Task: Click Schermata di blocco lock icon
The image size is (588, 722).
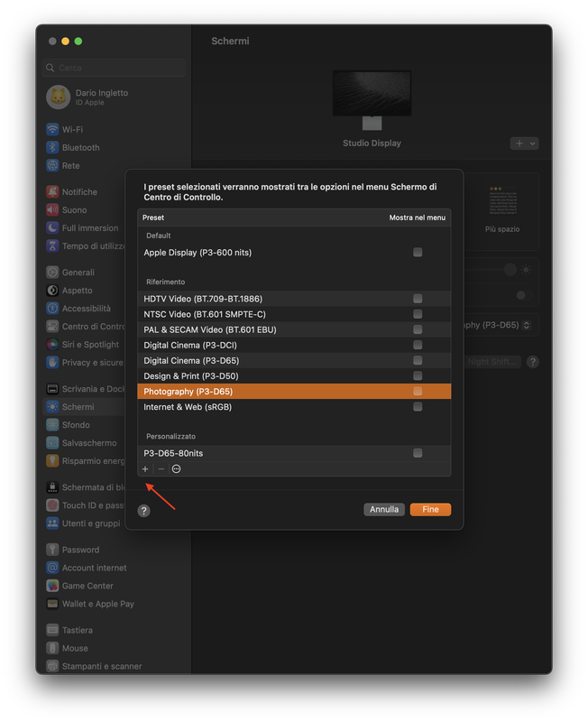Action: pyautogui.click(x=52, y=486)
